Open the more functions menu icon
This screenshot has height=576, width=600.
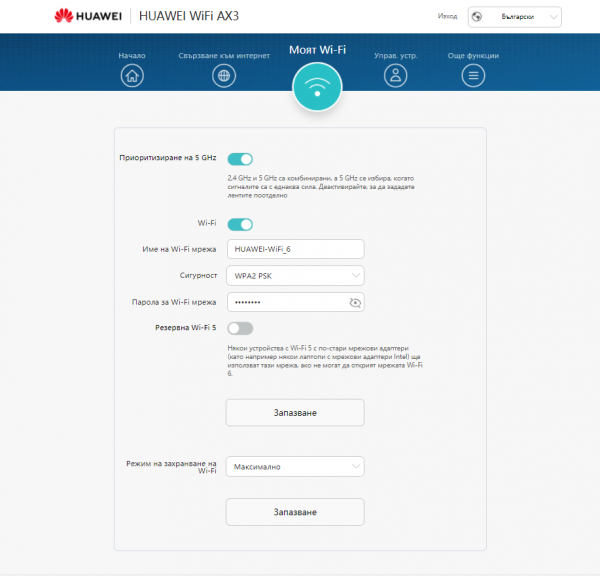473,76
